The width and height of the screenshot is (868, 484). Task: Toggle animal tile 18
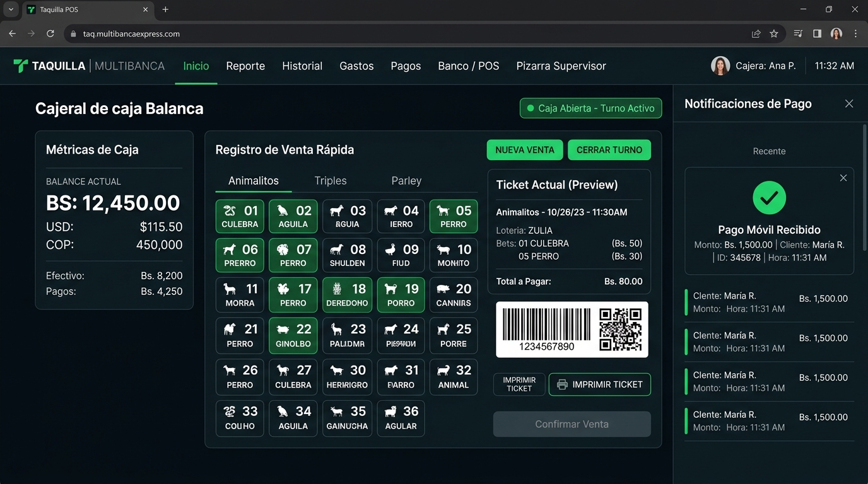[347, 296]
